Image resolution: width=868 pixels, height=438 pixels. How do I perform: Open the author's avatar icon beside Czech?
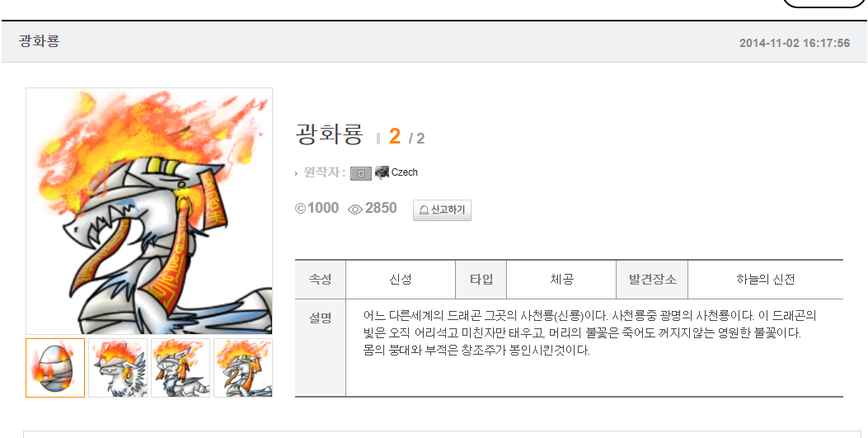click(x=382, y=172)
